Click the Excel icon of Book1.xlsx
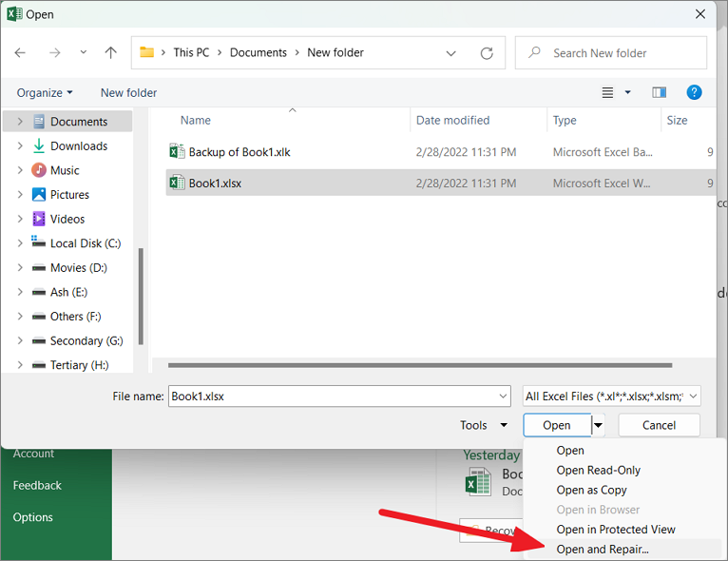Screen dimensions: 728x561 (177, 183)
